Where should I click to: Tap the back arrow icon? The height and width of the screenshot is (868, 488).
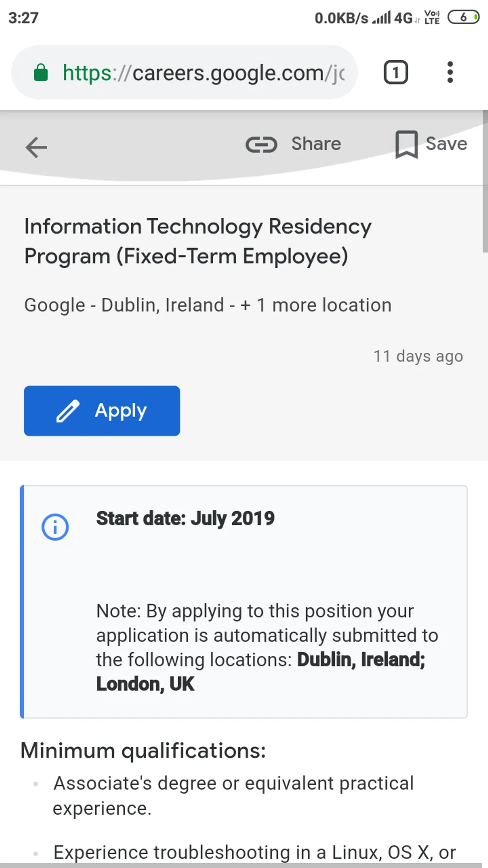click(x=36, y=147)
